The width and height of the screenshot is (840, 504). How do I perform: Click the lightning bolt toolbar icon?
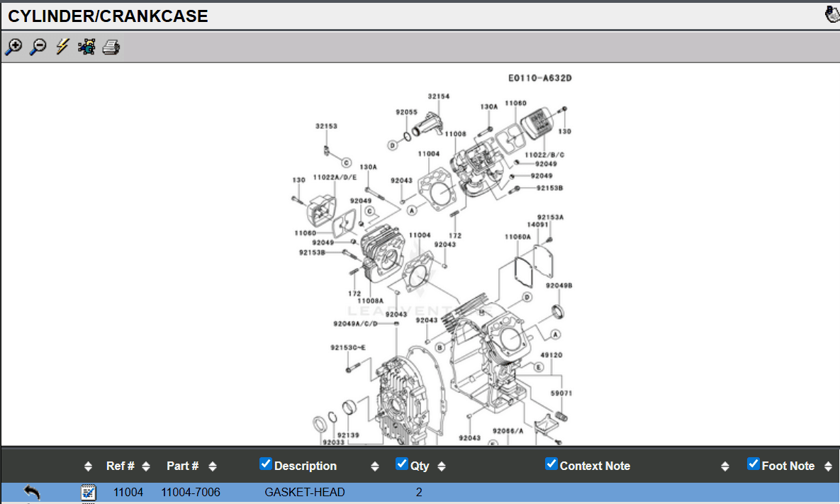(x=62, y=47)
